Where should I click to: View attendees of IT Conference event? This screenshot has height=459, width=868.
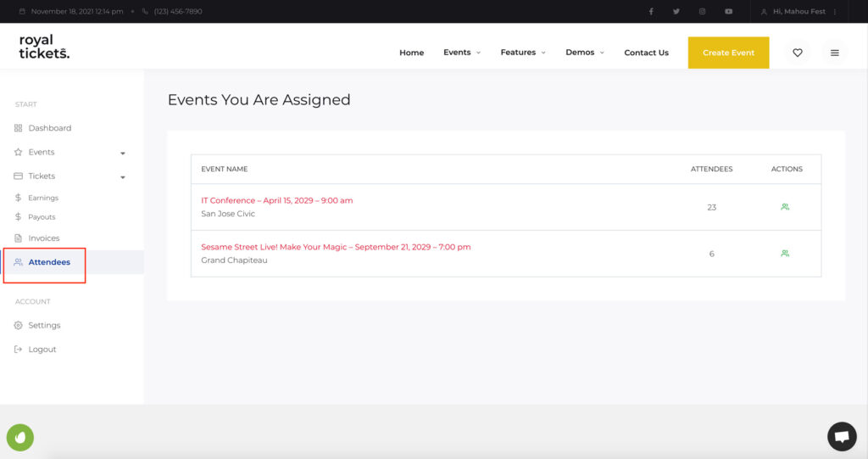(x=784, y=207)
